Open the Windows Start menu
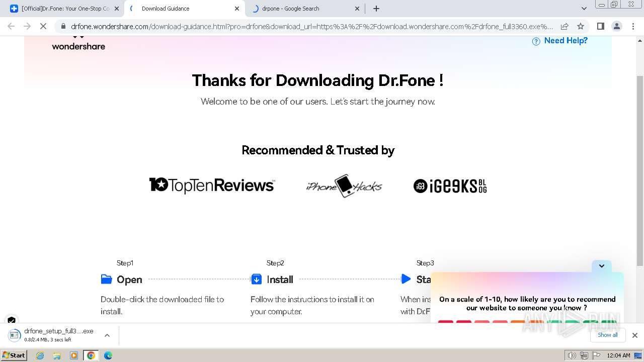The width and height of the screenshot is (644, 362). (x=14, y=355)
